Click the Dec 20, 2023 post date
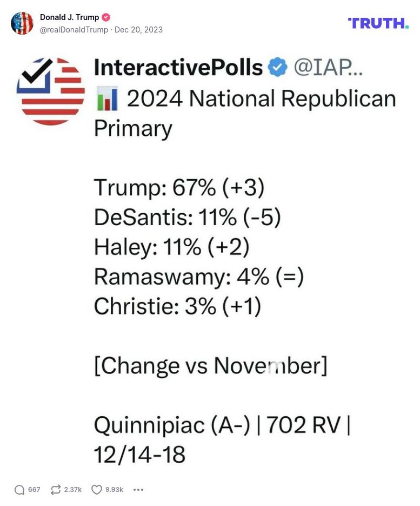This screenshot has height=506, width=420. (138, 30)
